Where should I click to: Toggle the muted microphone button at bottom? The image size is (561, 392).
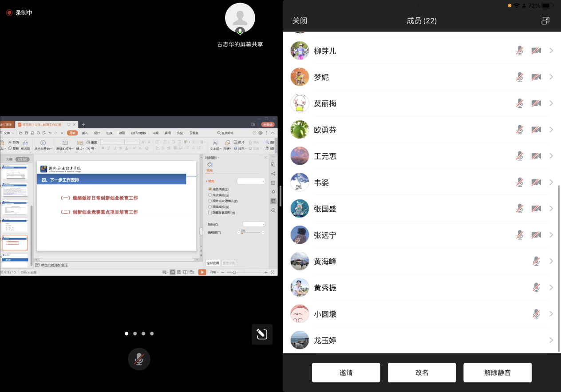point(139,359)
